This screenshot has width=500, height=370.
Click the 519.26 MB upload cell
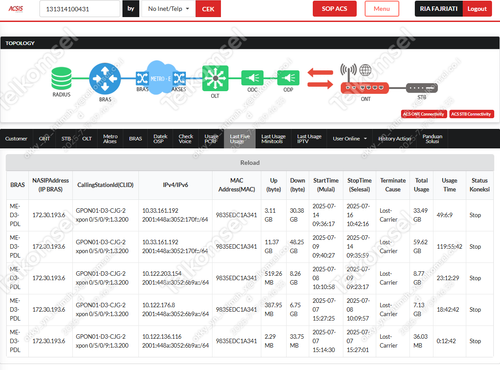click(273, 278)
